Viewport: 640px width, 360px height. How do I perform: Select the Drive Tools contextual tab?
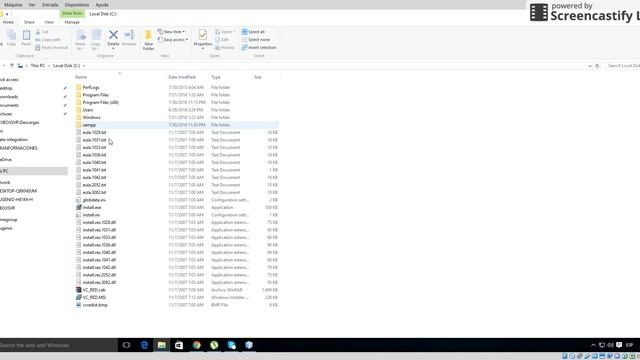click(x=72, y=13)
